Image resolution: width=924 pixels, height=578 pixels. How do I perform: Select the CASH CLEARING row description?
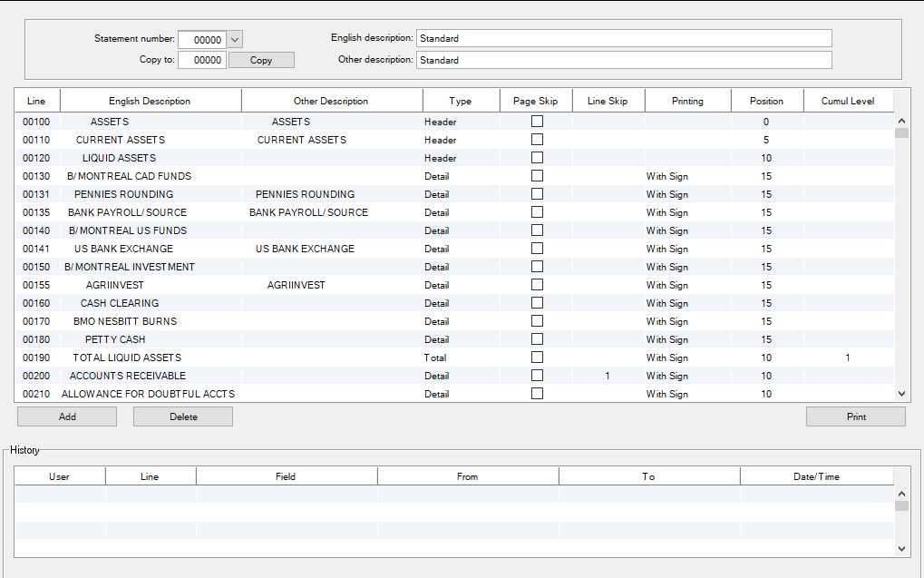pos(120,303)
